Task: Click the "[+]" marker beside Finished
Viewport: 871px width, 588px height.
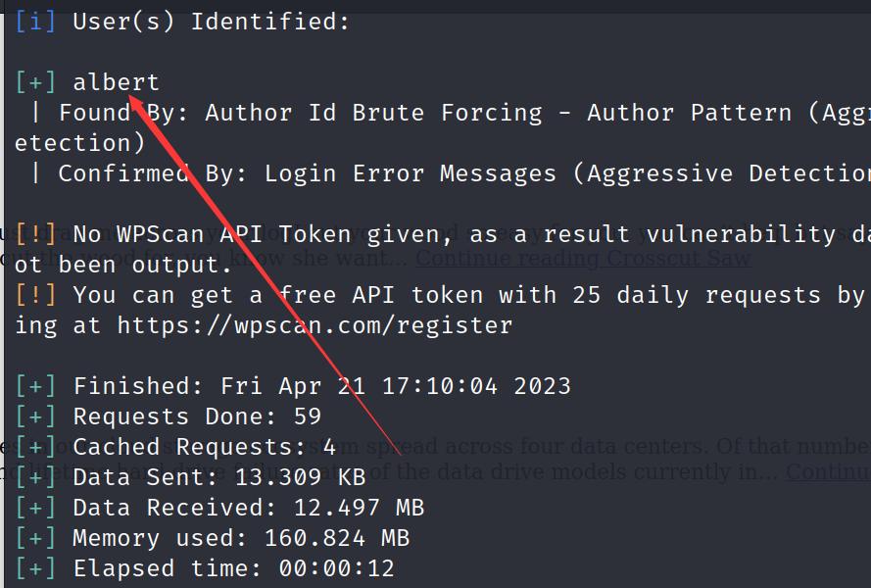Action: pos(35,386)
